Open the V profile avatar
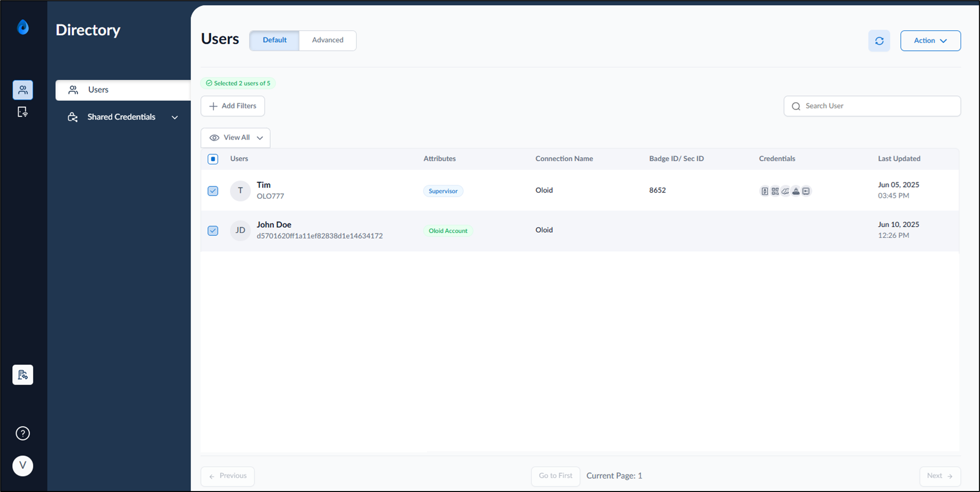Image resolution: width=980 pixels, height=492 pixels. tap(23, 466)
